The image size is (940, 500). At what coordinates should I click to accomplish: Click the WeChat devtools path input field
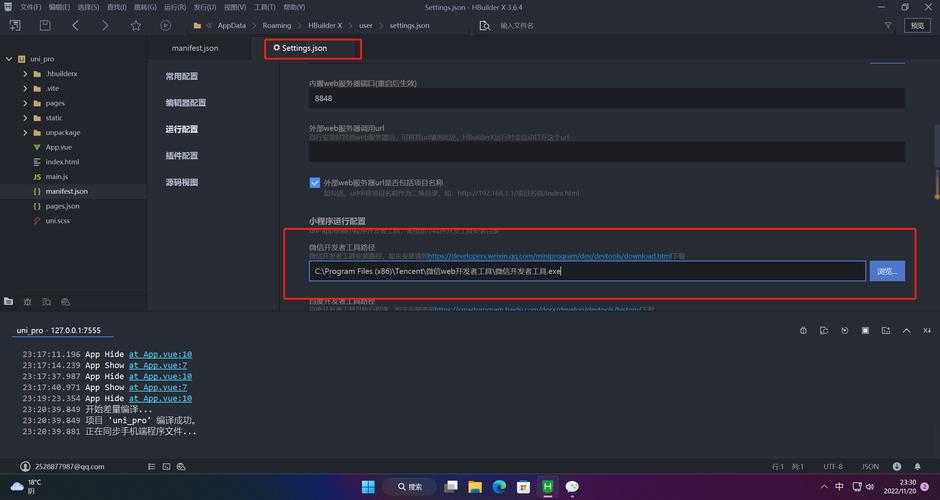[588, 271]
